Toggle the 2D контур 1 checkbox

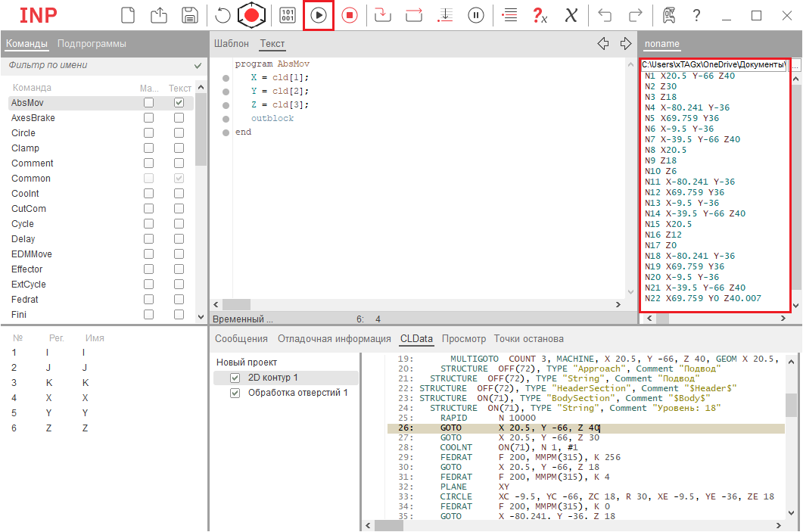click(235, 378)
